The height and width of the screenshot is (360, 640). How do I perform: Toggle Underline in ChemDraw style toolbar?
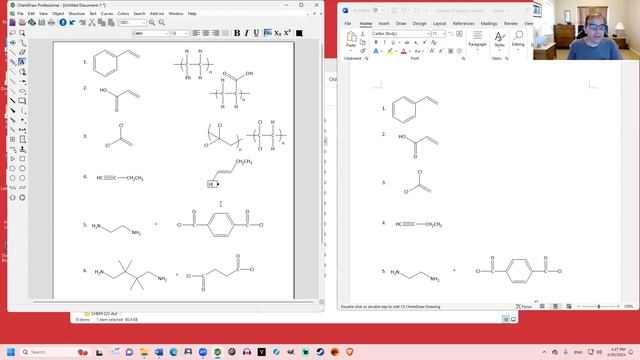[256, 33]
